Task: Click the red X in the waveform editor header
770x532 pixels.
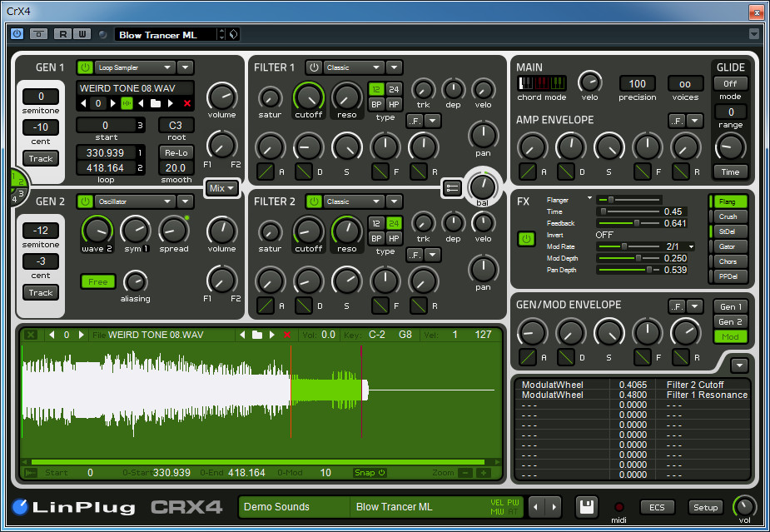Action: pos(287,335)
